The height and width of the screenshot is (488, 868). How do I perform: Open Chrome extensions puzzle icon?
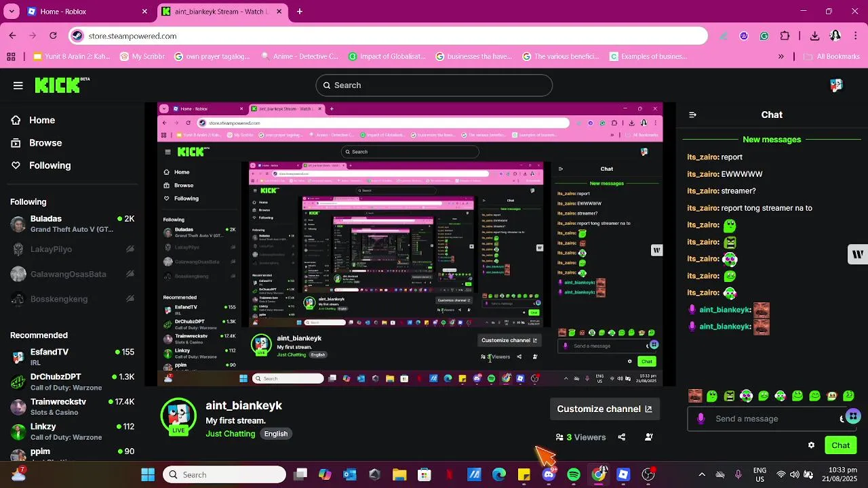pyautogui.click(x=785, y=36)
